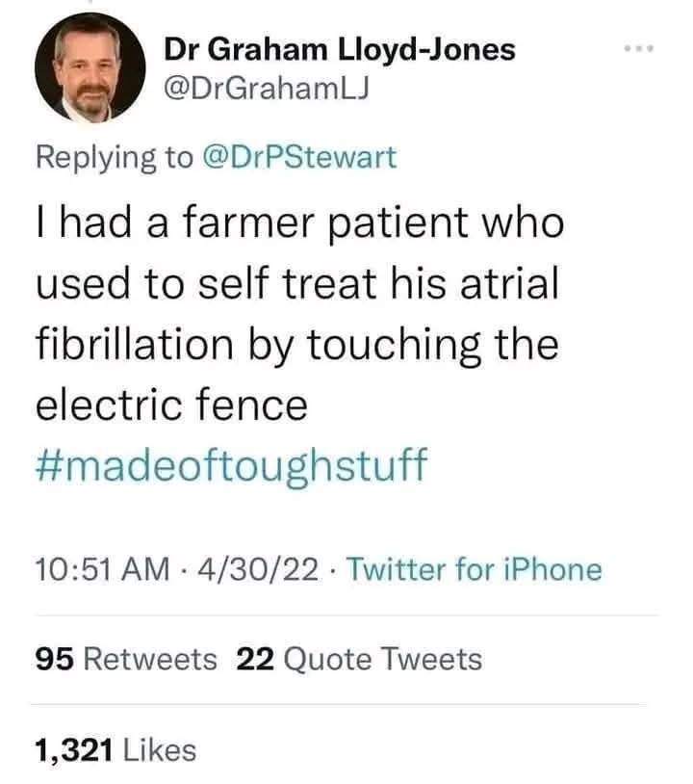Click the tweet's first line "I had a farmer patient who"
Image resolution: width=693 pixels, height=784 pixels.
tap(299, 225)
